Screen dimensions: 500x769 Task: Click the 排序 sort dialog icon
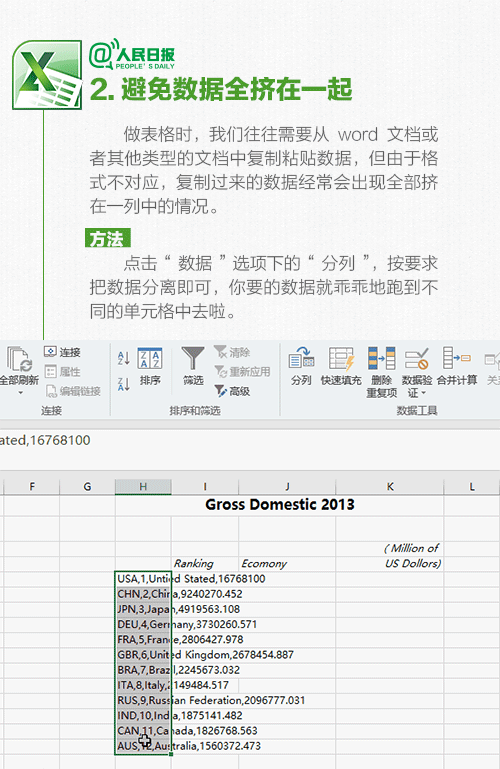pos(150,359)
